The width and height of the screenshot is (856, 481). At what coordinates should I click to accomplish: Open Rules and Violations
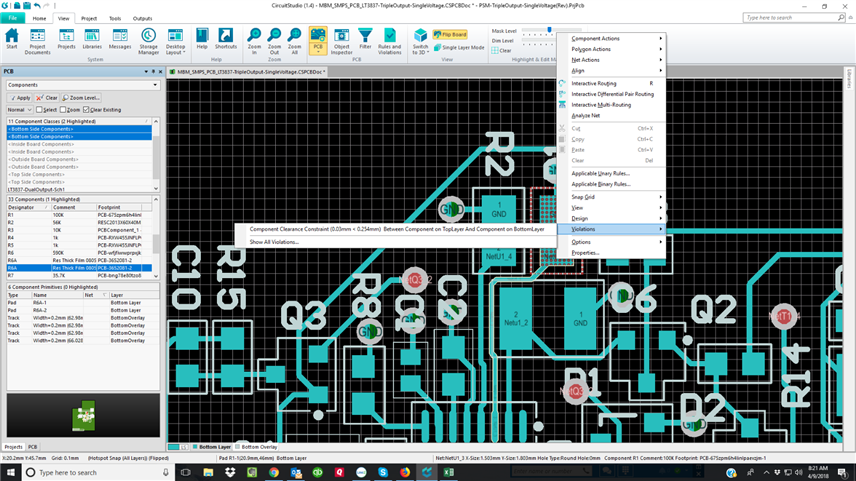coord(391,40)
